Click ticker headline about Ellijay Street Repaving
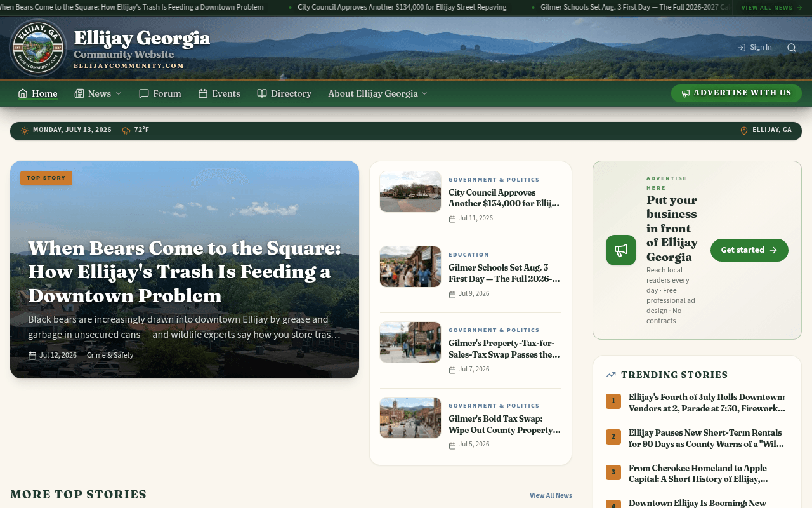The height and width of the screenshot is (508, 812). 402,8
